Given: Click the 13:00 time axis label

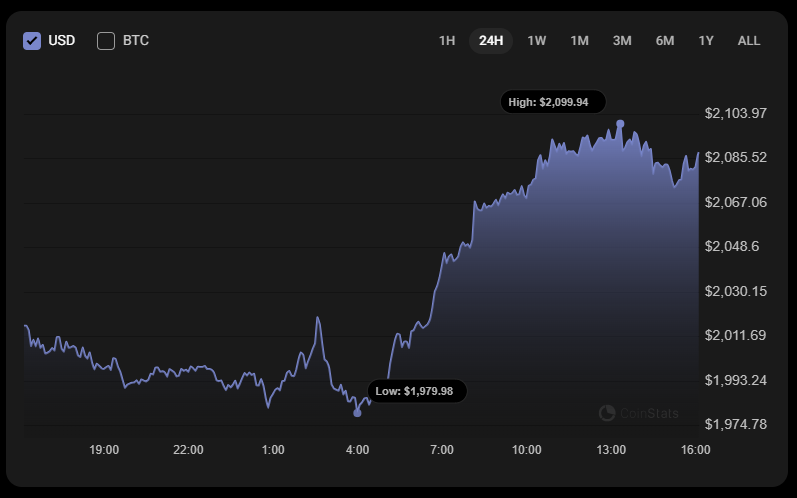Looking at the screenshot, I should [611, 450].
